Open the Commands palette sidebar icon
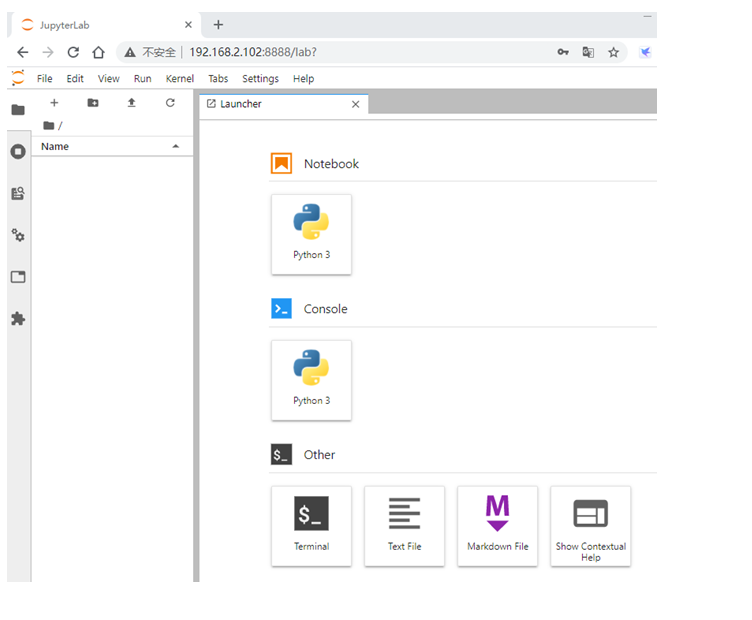This screenshot has height=620, width=752. (18, 193)
